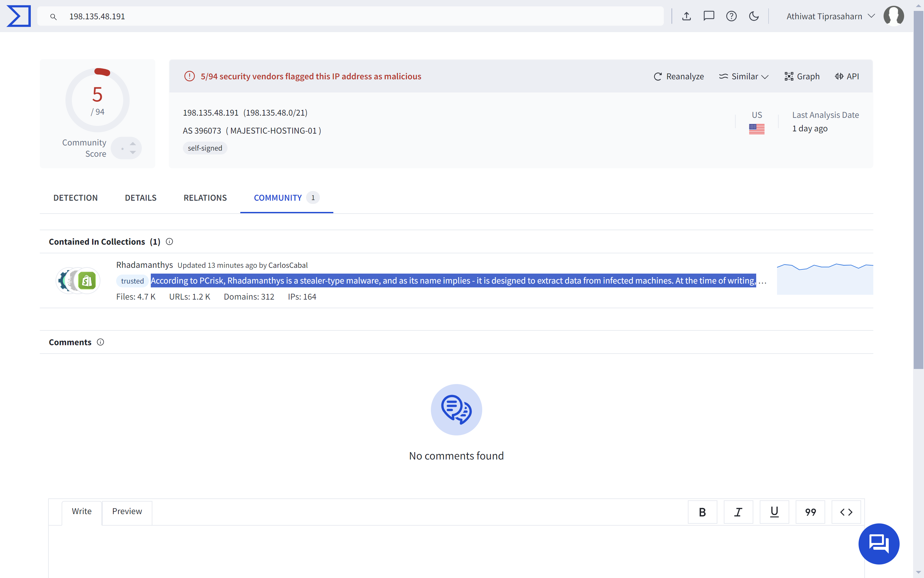This screenshot has height=578, width=924.
Task: Click the search magnifier icon
Action: pyautogui.click(x=54, y=16)
